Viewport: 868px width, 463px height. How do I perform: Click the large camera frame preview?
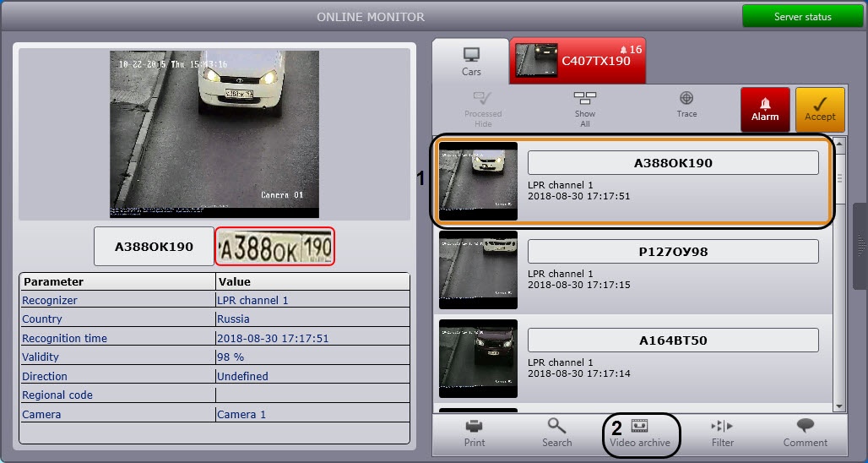coord(214,134)
